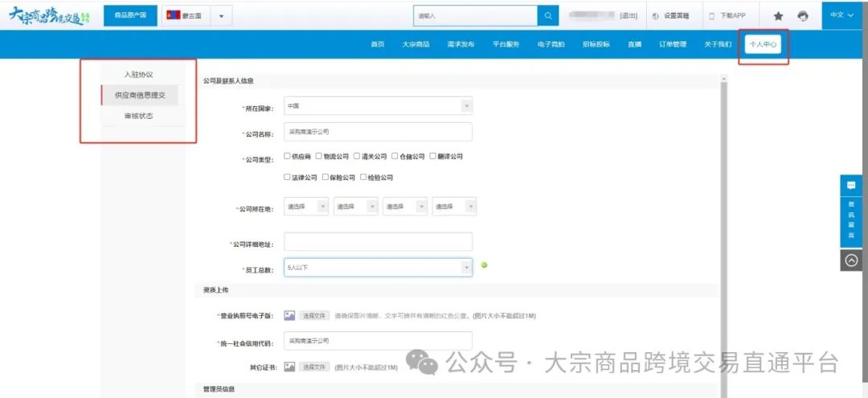The width and height of the screenshot is (868, 398).
Task: Enable the 保险公司 checkbox
Action: click(325, 178)
